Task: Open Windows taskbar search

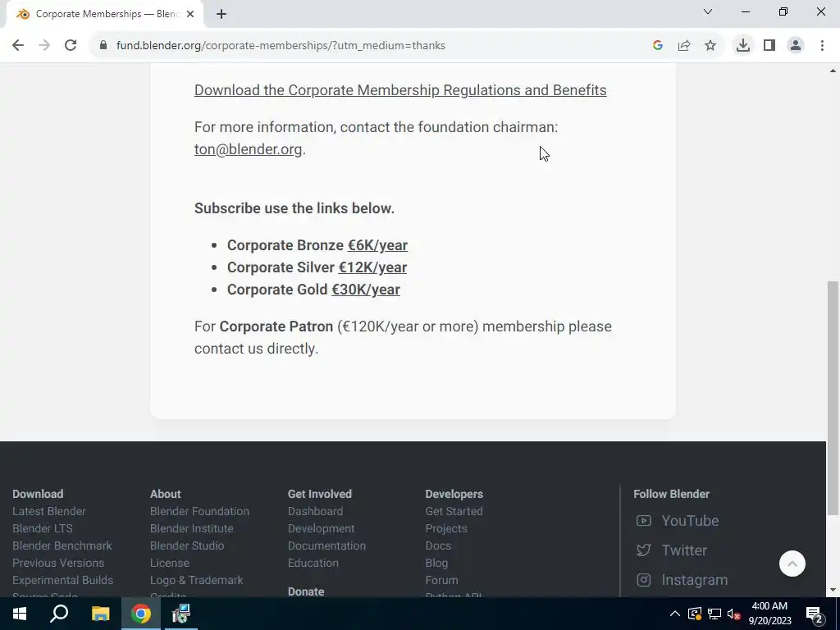Action: (59, 614)
